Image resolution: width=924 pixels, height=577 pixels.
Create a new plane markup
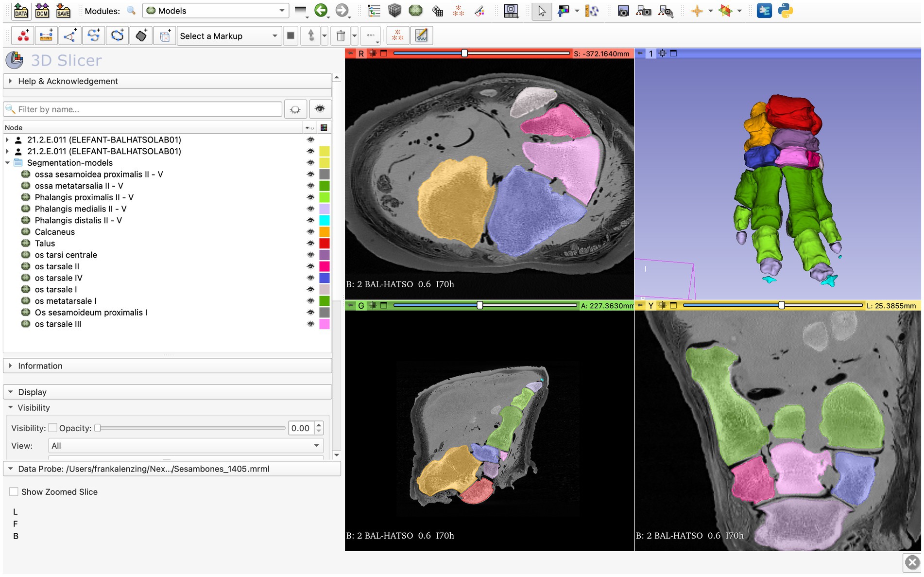pos(141,35)
